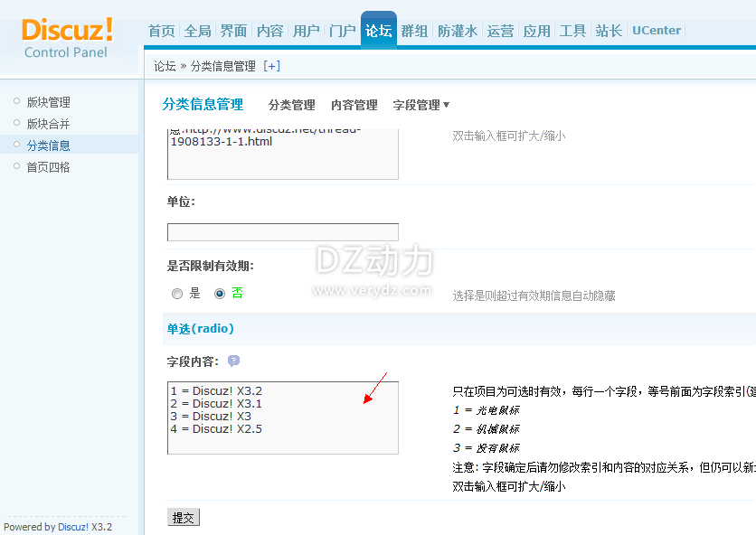Go to the UCenter tab
This screenshot has height=535, width=756.
click(x=656, y=31)
